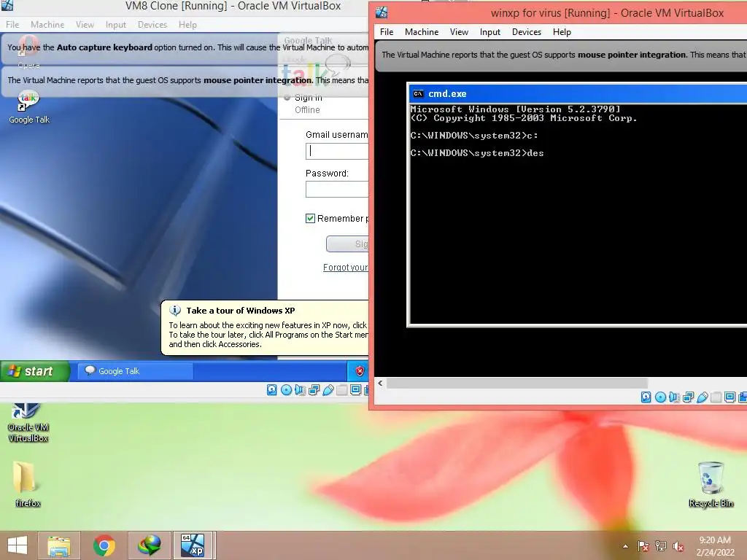Open Help menu in VM8 Clone window
747x560 pixels.
[x=187, y=24]
